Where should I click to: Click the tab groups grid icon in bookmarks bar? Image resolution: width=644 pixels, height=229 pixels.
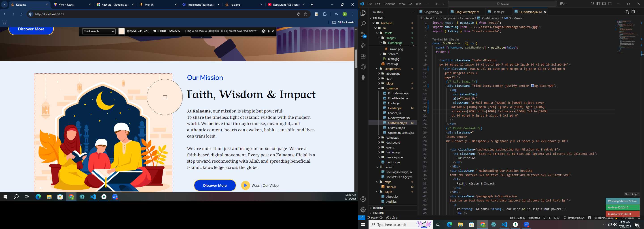4,23
